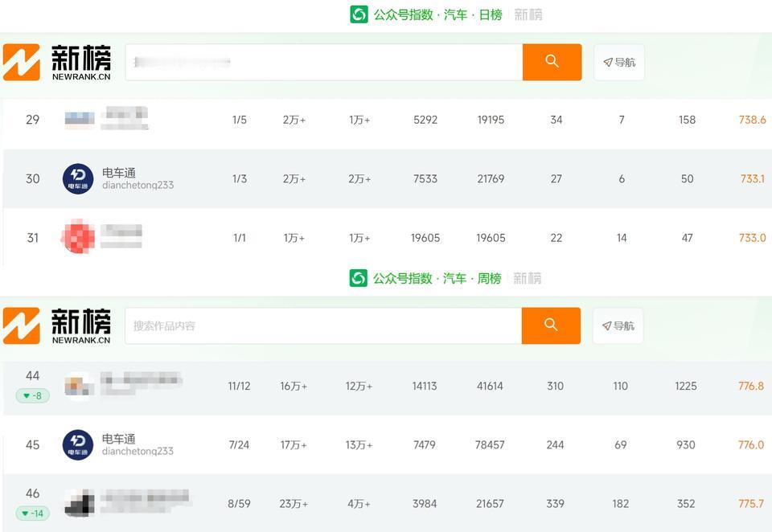Click the 电车通 account name at rank 45

(119, 439)
